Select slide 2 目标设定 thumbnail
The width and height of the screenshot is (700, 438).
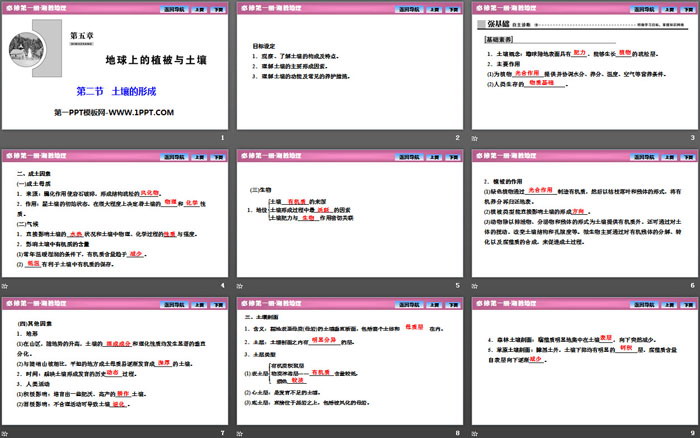point(349,72)
